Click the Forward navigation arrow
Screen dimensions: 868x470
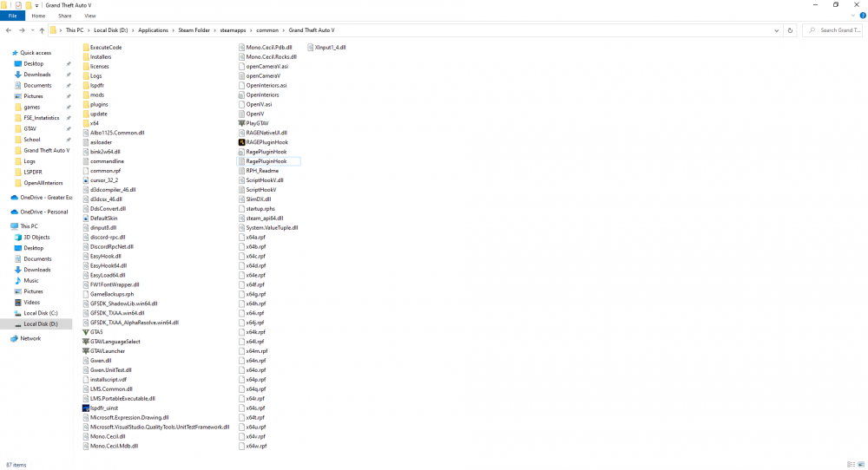(x=22, y=30)
